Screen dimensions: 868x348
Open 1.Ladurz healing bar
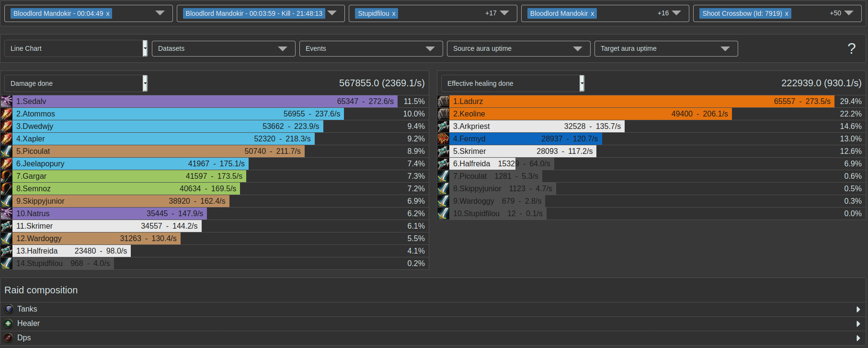tap(642, 101)
